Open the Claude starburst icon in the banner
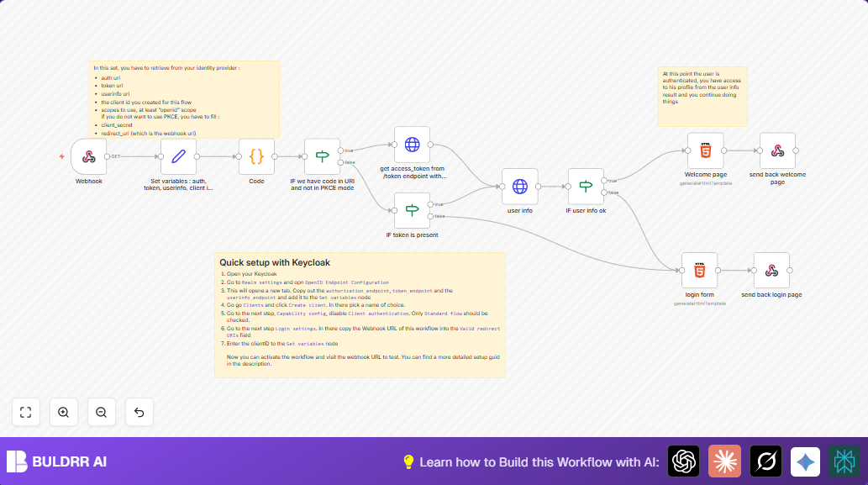Viewport: 868px width, 485px height. pyautogui.click(x=724, y=461)
